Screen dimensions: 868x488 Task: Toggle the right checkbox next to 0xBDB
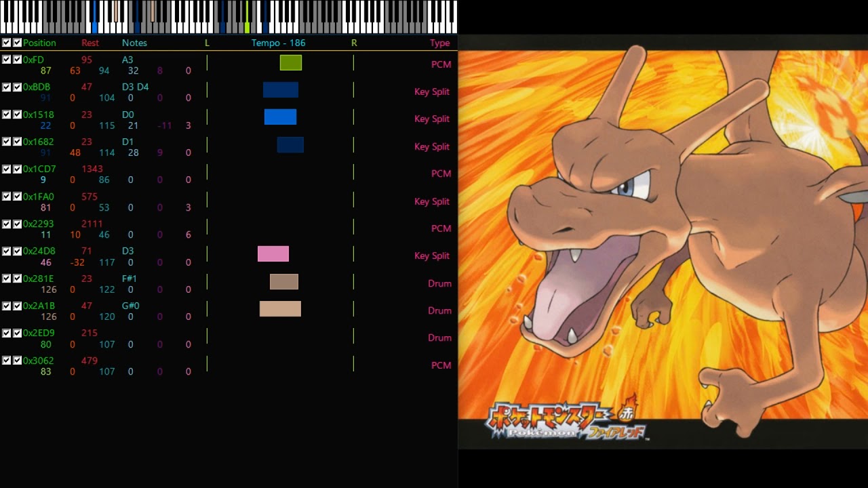pyautogui.click(x=17, y=87)
